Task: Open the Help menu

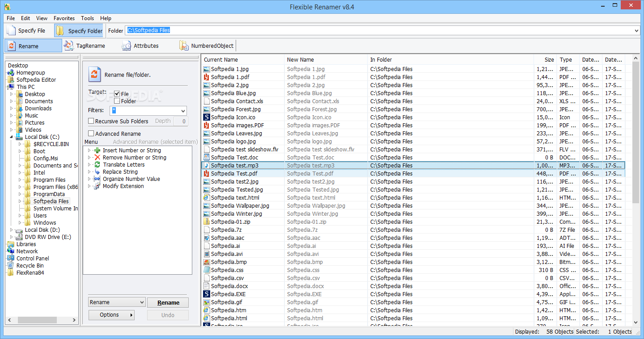Action: coord(106,18)
